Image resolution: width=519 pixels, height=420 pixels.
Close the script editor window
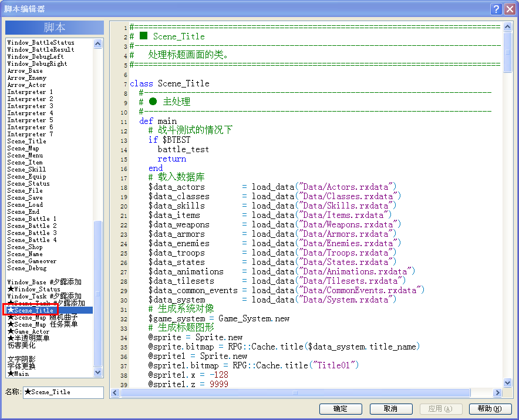(510, 9)
